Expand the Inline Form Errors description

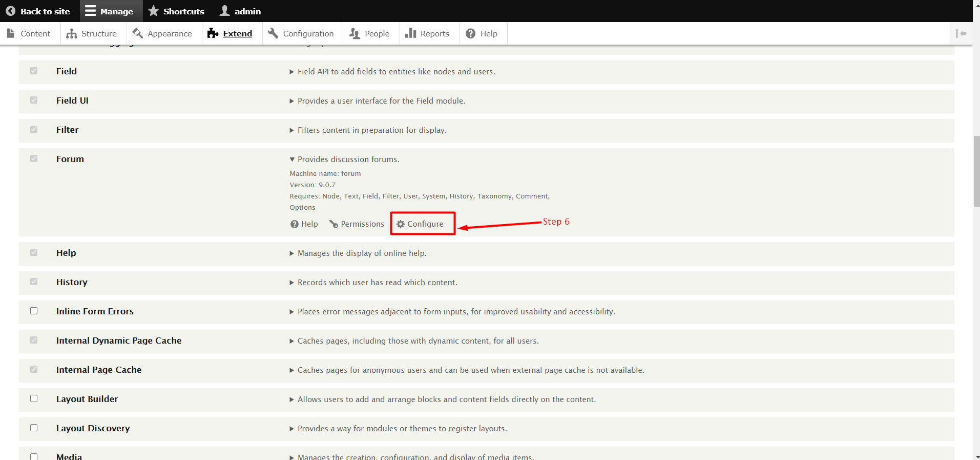click(x=452, y=312)
